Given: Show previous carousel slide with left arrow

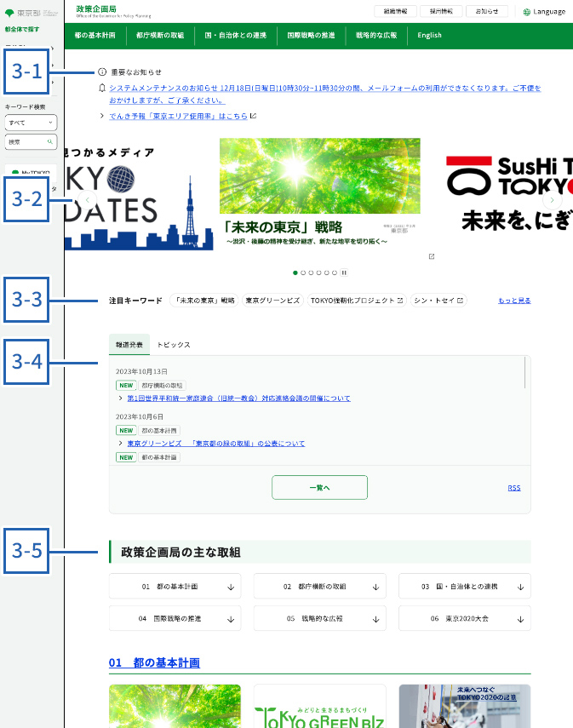Looking at the screenshot, I should point(88,199).
